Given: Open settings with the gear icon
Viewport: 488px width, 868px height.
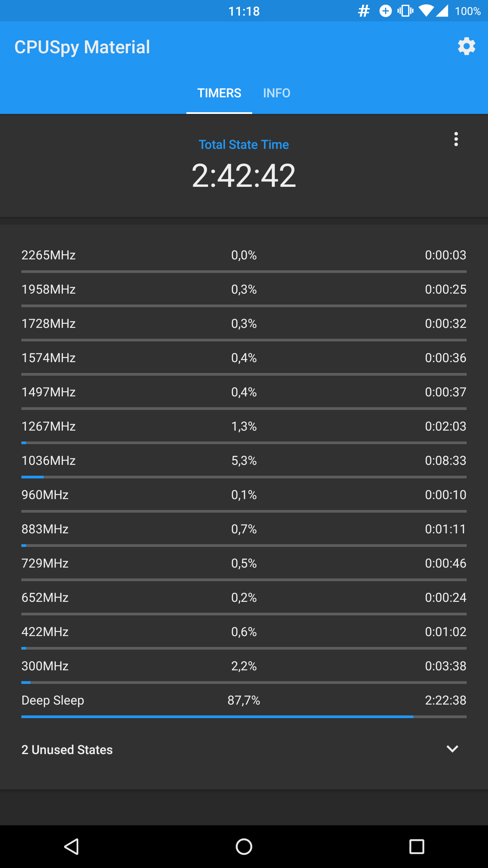Looking at the screenshot, I should coord(466,46).
